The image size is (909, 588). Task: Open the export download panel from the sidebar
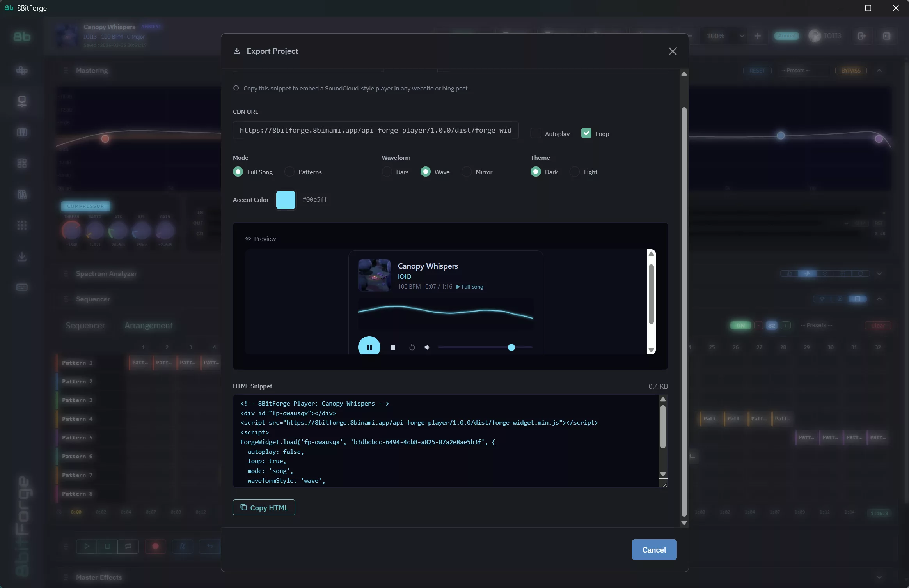click(22, 257)
